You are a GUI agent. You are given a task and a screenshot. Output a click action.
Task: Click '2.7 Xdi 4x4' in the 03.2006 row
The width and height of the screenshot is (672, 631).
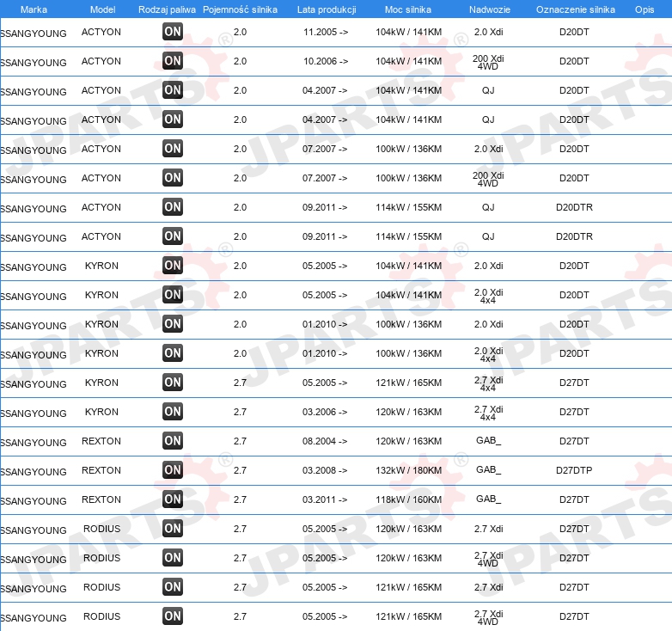(488, 414)
